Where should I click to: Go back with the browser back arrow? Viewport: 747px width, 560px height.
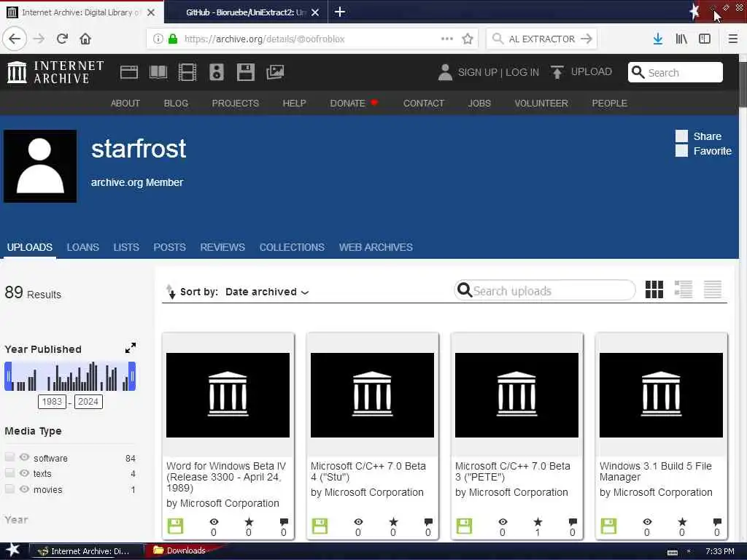tap(15, 39)
